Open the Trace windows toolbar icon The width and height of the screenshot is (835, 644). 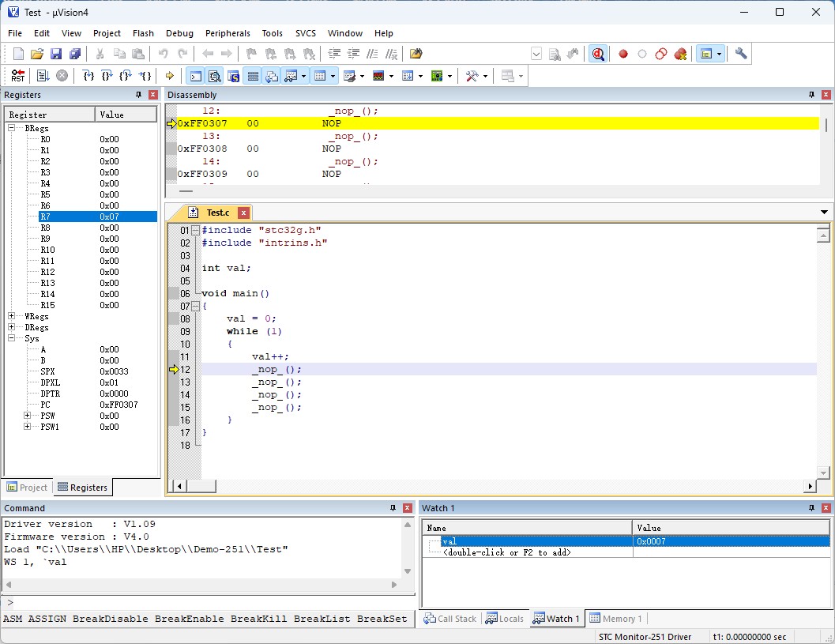point(408,76)
